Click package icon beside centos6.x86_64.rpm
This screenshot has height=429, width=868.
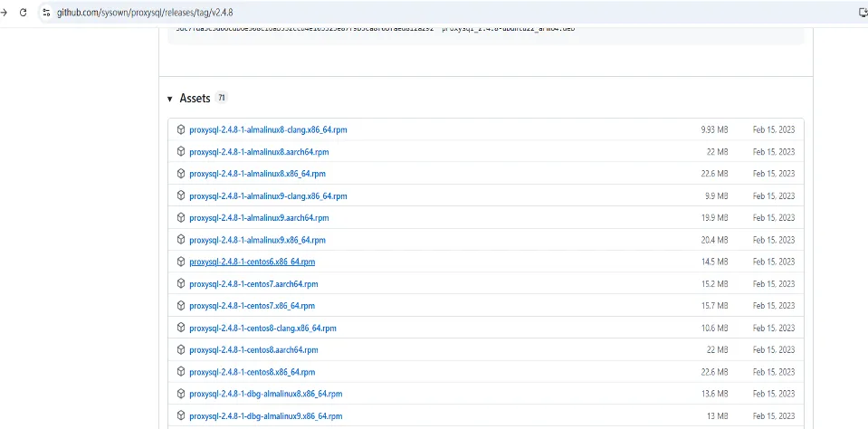[180, 262]
